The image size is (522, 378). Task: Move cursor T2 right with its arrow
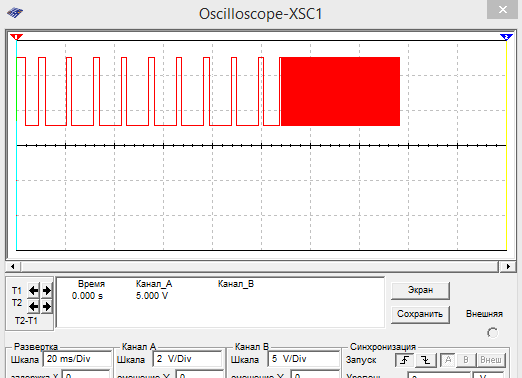click(x=47, y=306)
